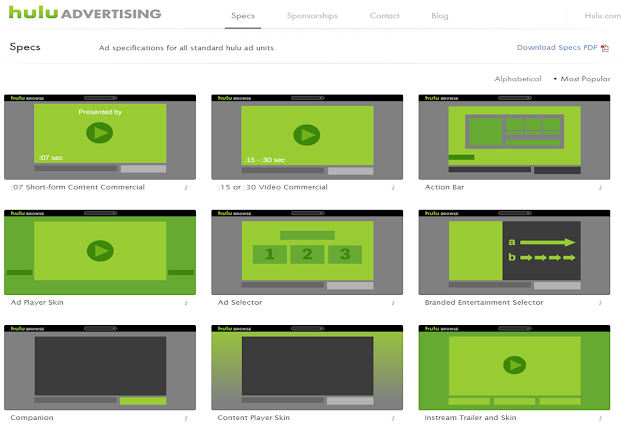Open the Ad Player Skin thumbnail
Screen dimensions: 640x429
100,252
